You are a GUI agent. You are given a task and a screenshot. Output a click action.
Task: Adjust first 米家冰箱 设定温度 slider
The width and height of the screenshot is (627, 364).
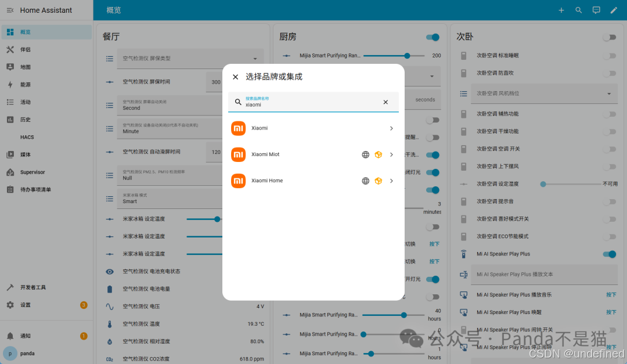(204, 219)
